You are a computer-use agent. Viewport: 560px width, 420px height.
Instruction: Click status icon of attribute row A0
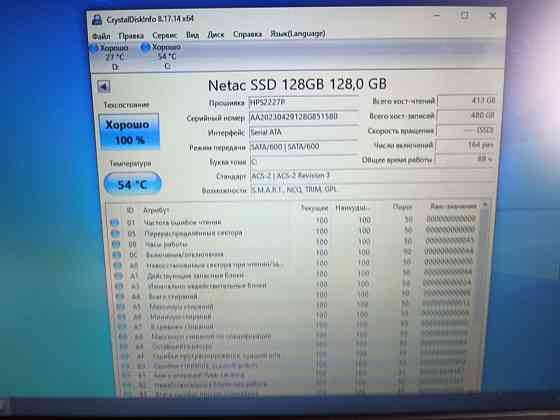pyautogui.click(x=118, y=266)
